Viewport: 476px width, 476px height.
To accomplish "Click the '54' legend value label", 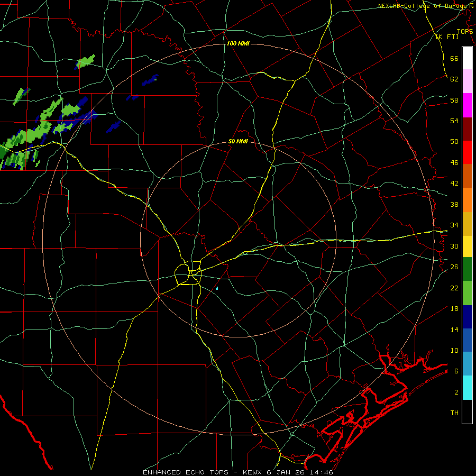I will click(x=454, y=121).
